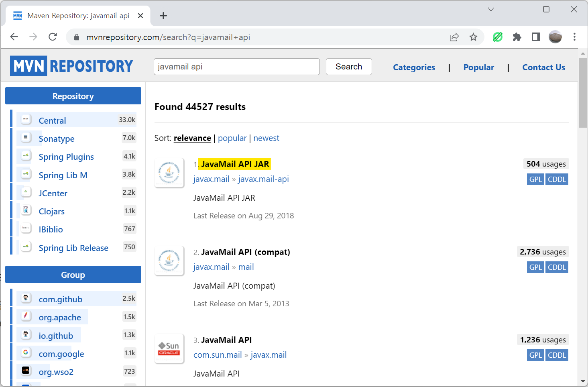Image resolution: width=588 pixels, height=387 pixels.
Task: Click the Spring Lib M icon
Action: tap(26, 174)
